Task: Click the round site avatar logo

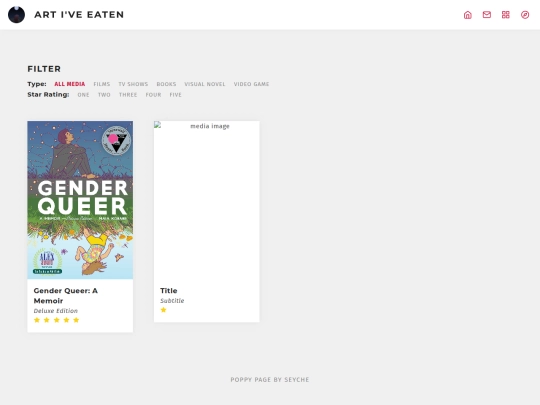Action: coord(17,15)
